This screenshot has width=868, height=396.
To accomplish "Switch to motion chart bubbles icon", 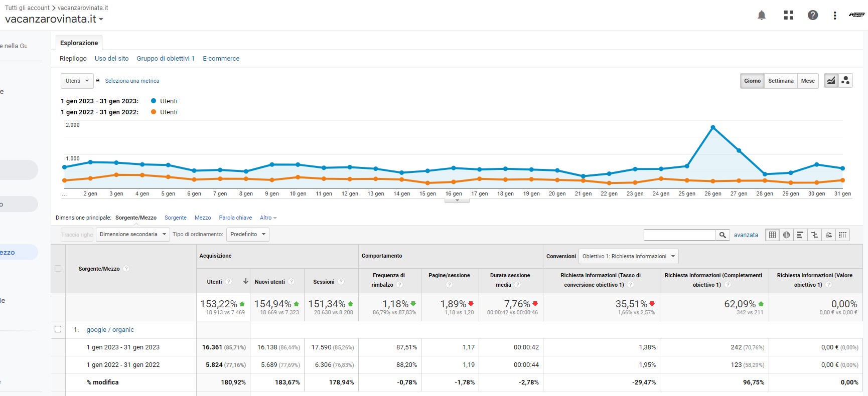I will (x=845, y=81).
